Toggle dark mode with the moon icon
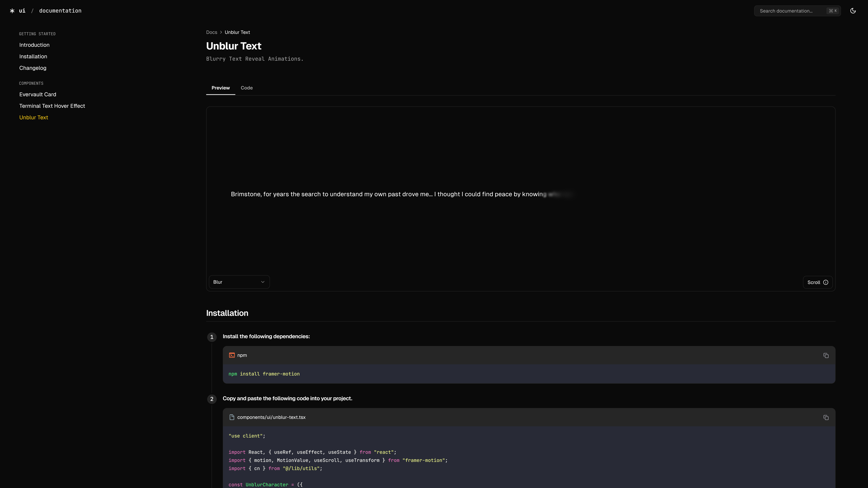The height and width of the screenshot is (488, 868). [853, 11]
